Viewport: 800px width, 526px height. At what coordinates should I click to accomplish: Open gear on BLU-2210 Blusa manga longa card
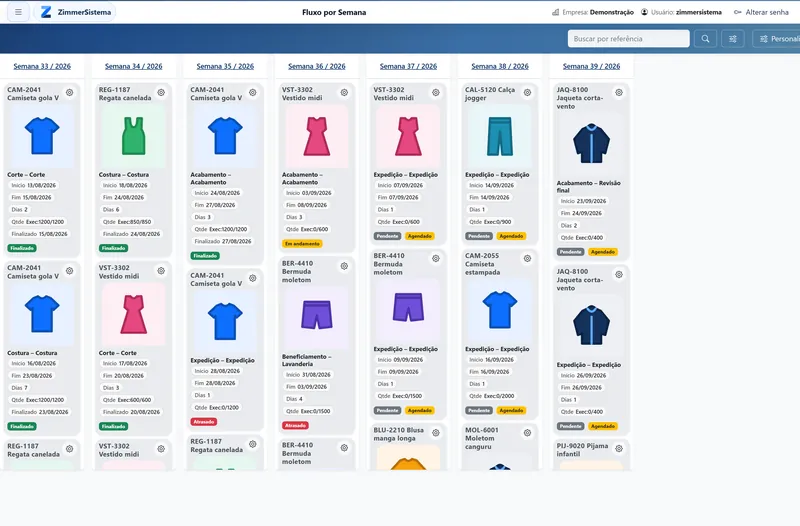[x=436, y=433]
